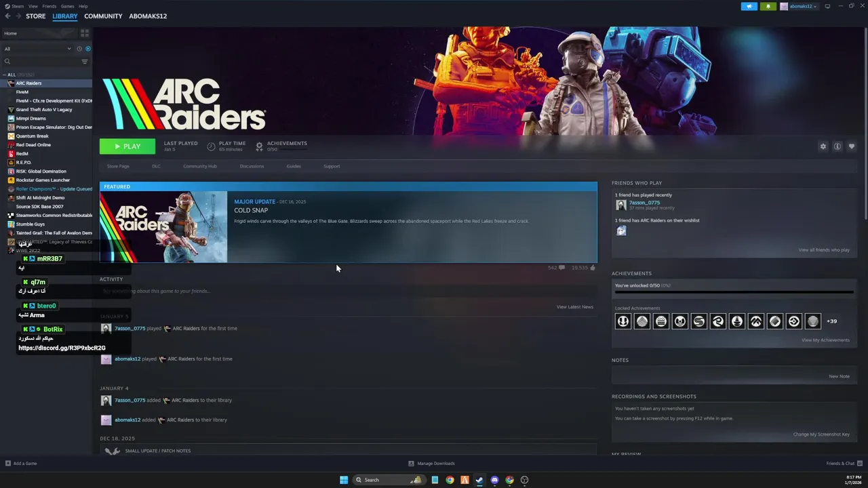Open the game settings gear icon
The width and height of the screenshot is (868, 488).
click(x=823, y=146)
